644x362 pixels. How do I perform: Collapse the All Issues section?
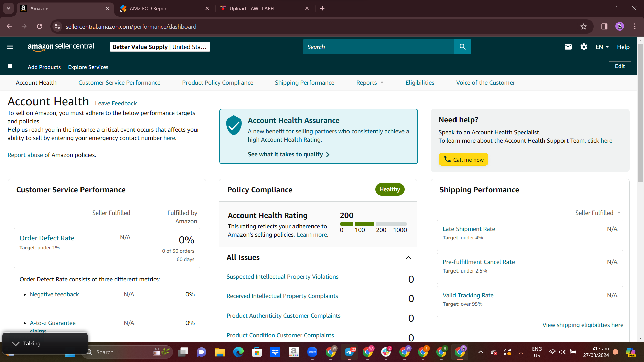point(408,258)
